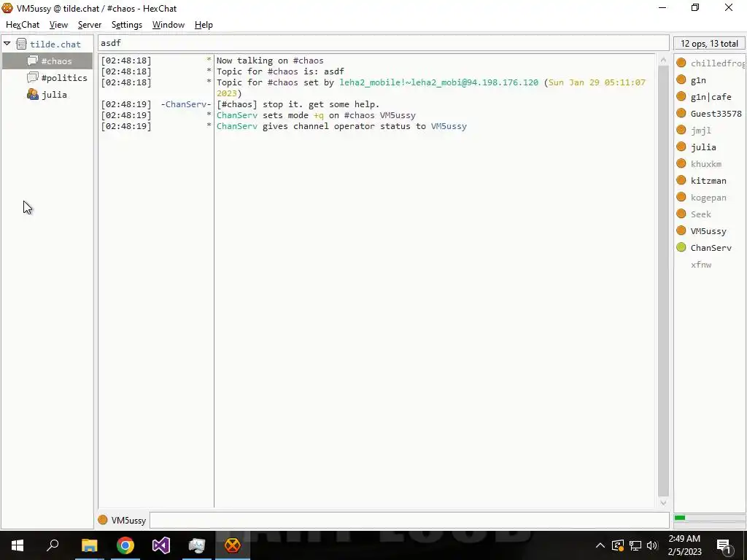Click the op icon beside chilledfrog
Screen dimensions: 747x560
[681, 63]
